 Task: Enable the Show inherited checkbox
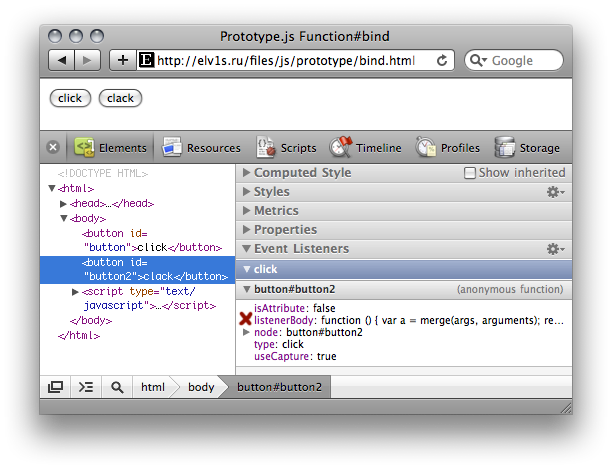[x=470, y=173]
